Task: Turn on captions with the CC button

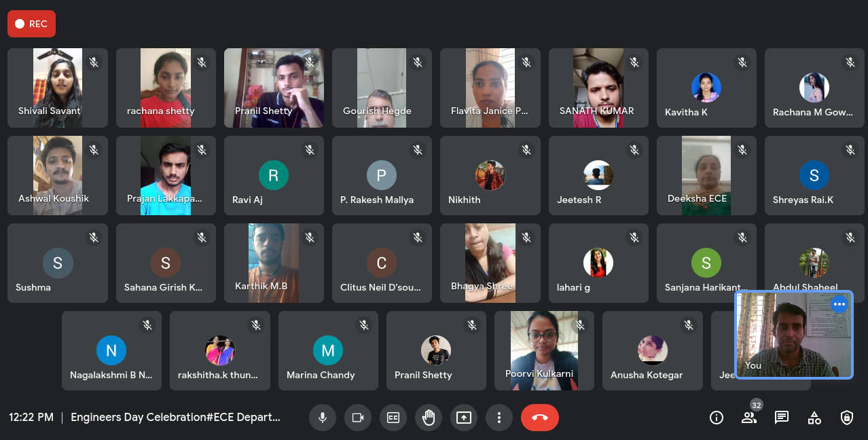Action: coord(393,418)
